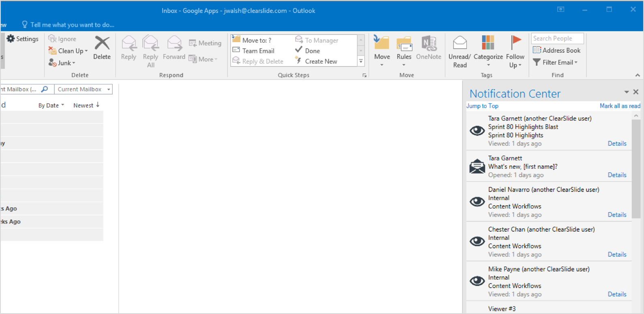
Task: Click eye icon for Chester Chan notification
Action: click(x=477, y=241)
